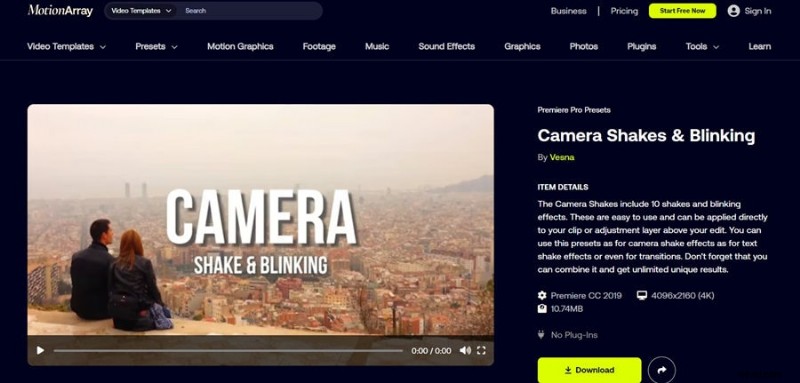Click the Start Free Now button
Image resolution: width=800 pixels, height=383 pixels.
[682, 11]
